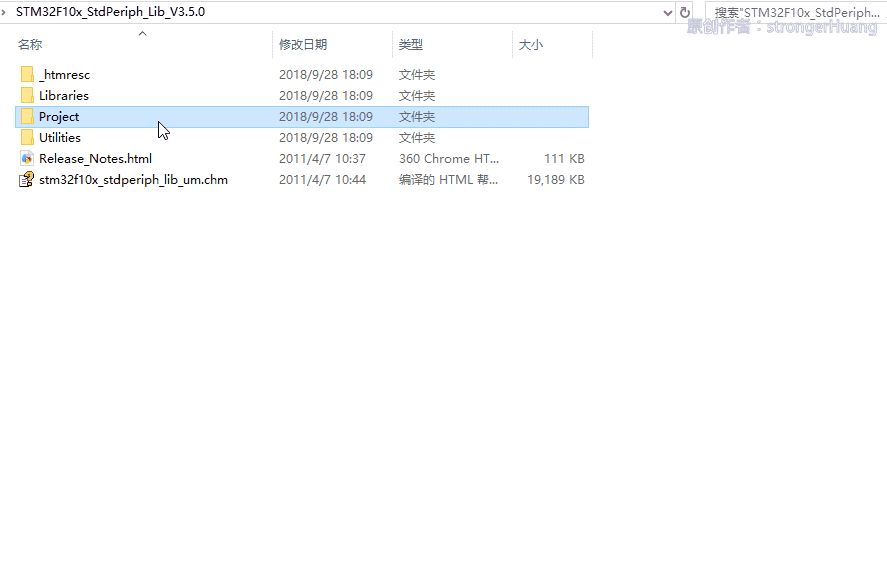The height and width of the screenshot is (575, 887).
Task: Click the Project folder icon
Action: (x=27, y=116)
